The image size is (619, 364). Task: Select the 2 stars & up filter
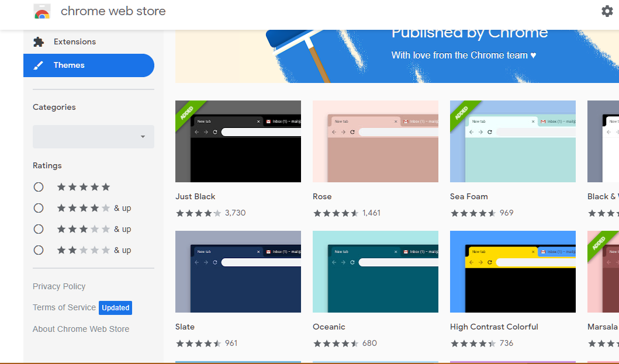click(x=39, y=250)
